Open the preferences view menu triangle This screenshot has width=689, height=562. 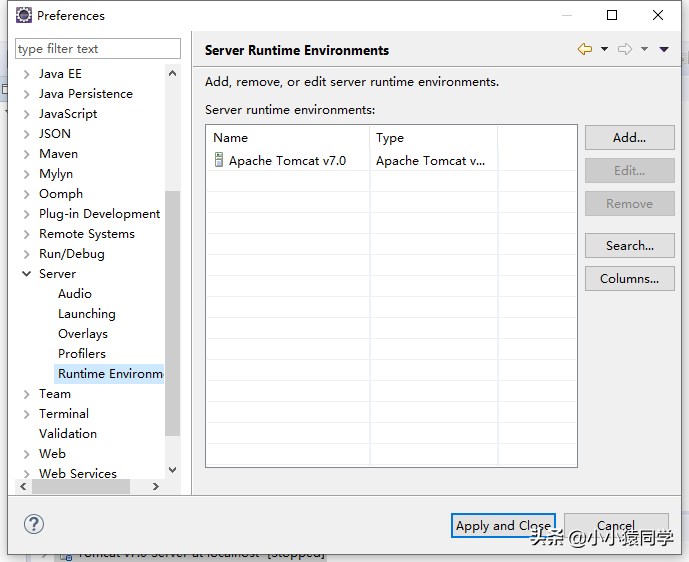(664, 50)
